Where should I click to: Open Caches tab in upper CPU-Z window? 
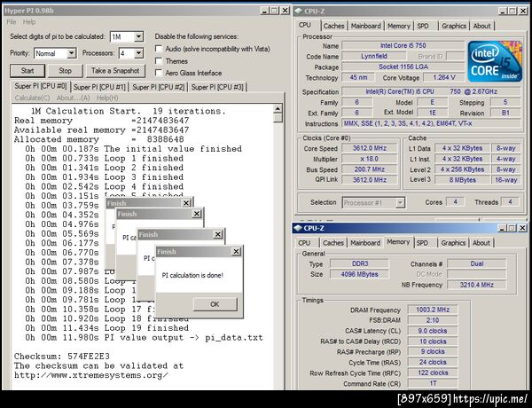(x=333, y=26)
